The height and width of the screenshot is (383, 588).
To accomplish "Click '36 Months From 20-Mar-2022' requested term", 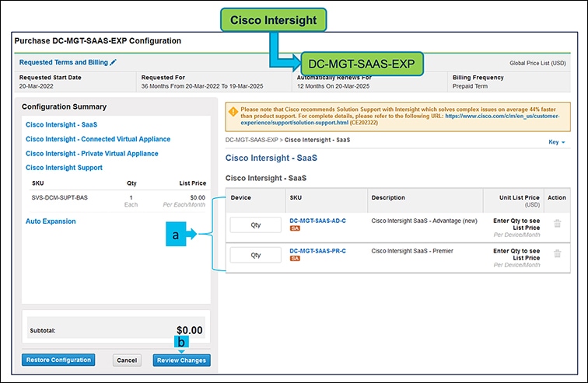I will coord(202,86).
